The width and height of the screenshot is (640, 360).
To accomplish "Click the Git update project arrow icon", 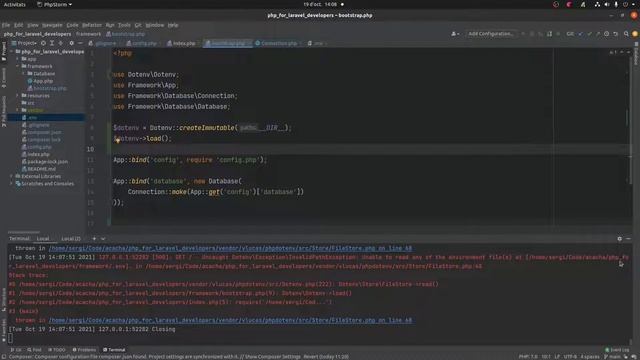I will tap(580, 34).
